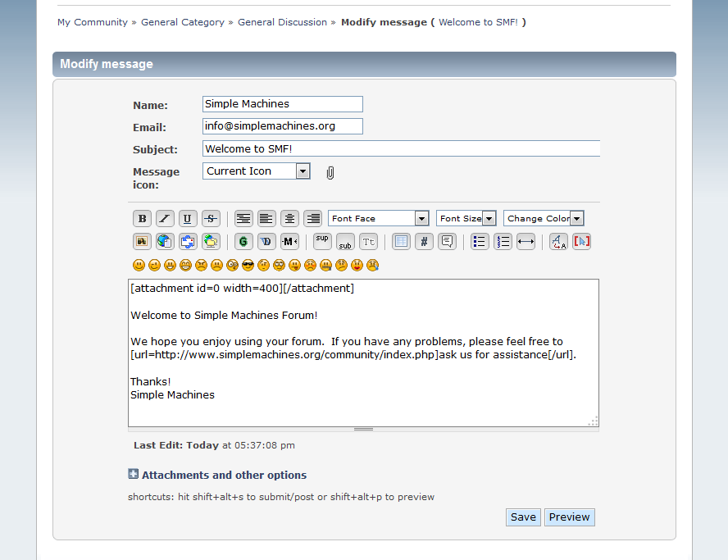Go to My Community in the breadcrumb

(93, 22)
